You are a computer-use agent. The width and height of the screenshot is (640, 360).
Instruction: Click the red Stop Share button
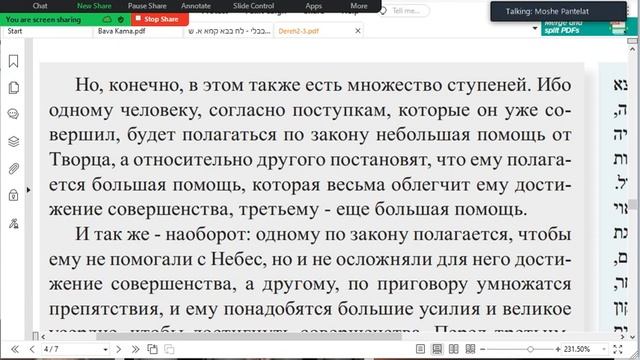pyautogui.click(x=160, y=19)
